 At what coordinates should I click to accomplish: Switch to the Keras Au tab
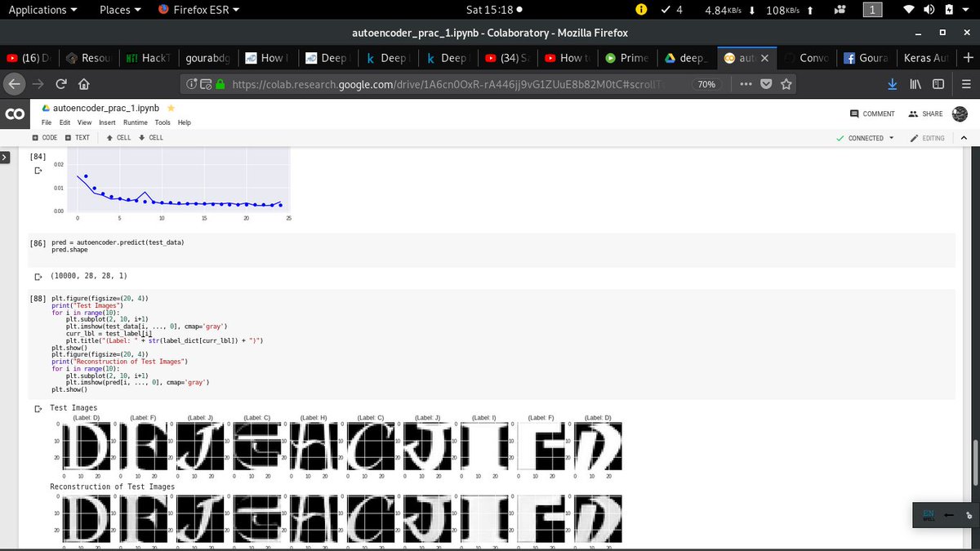(x=924, y=58)
